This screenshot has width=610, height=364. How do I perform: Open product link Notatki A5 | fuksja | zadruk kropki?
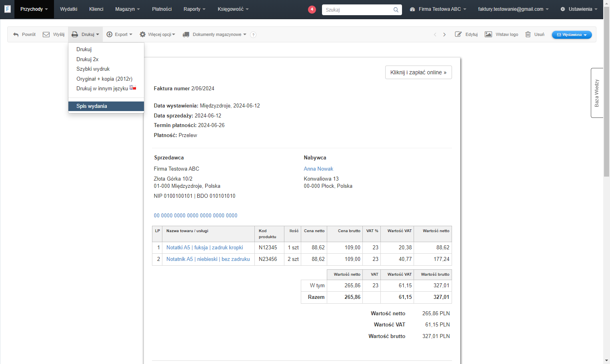point(204,248)
